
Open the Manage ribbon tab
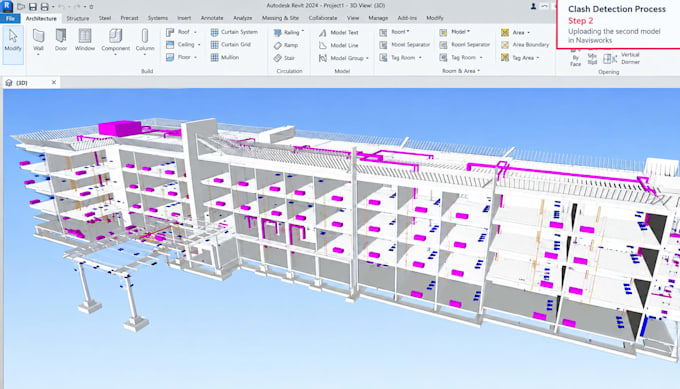pos(378,18)
